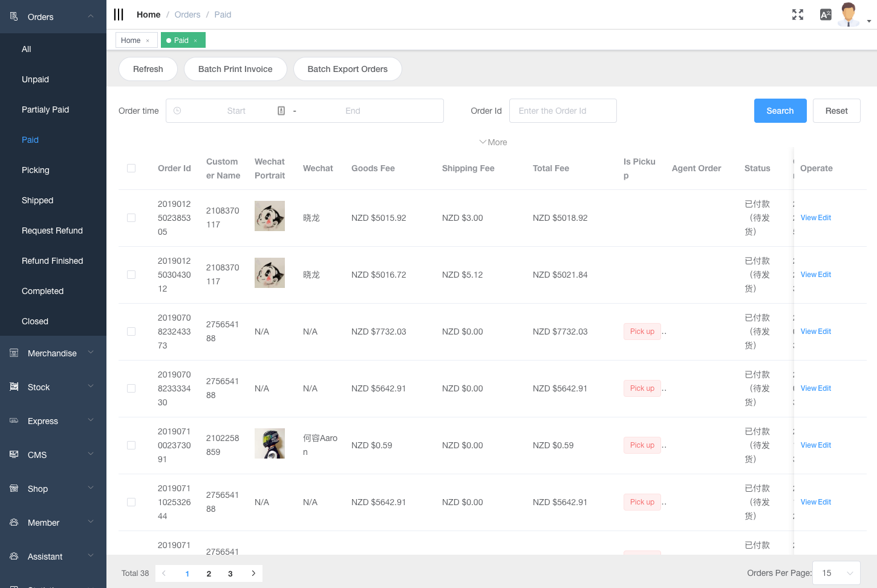Screen dimensions: 877x588
Task: Close the Paid breadcrumb tab
Action: pyautogui.click(x=194, y=40)
